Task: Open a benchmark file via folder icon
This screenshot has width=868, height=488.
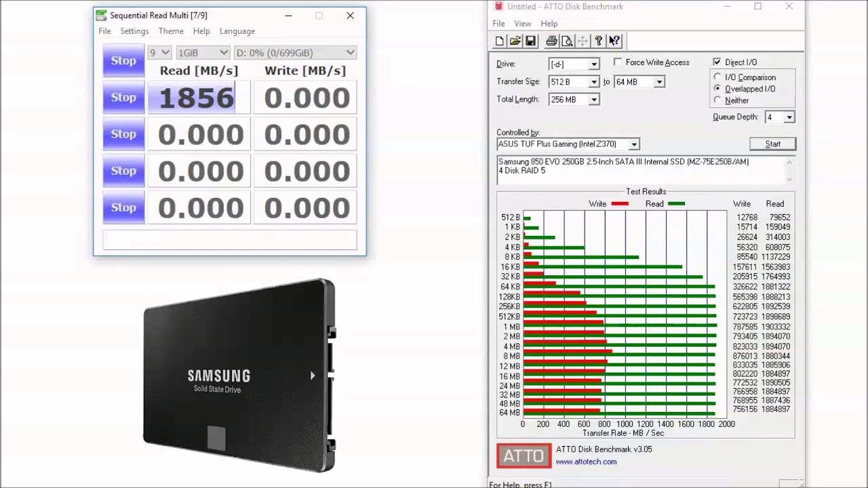Action: tap(515, 41)
